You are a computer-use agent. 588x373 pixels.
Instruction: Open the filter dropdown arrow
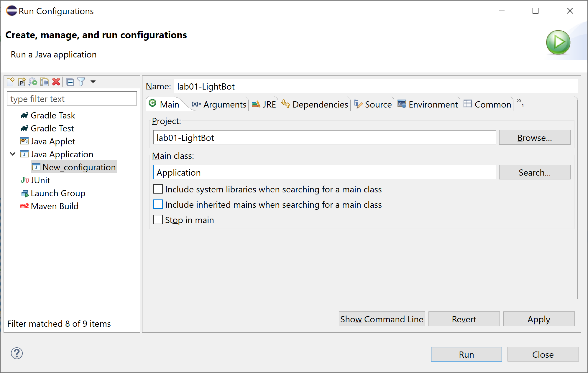(x=93, y=82)
